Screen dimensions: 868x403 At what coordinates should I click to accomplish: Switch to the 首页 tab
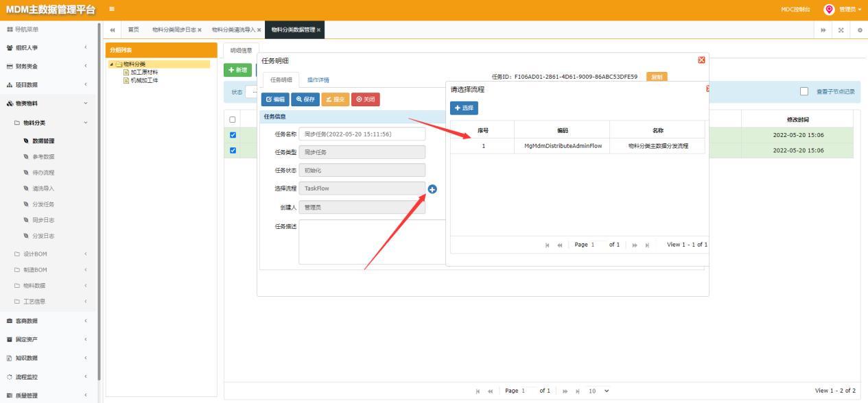pos(133,30)
